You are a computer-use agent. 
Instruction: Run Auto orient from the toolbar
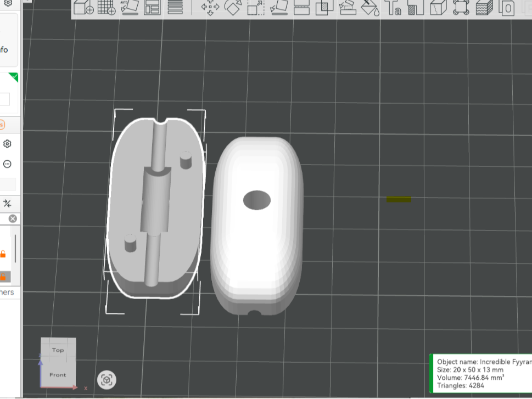click(130, 7)
